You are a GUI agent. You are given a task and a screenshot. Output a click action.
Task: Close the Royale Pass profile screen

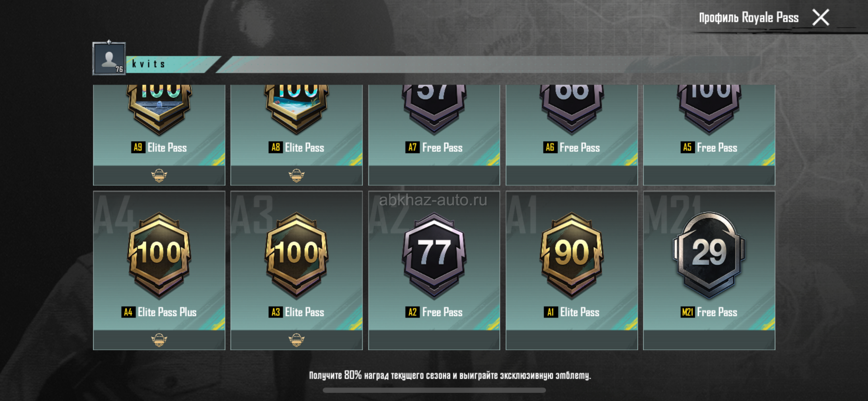[x=821, y=18]
